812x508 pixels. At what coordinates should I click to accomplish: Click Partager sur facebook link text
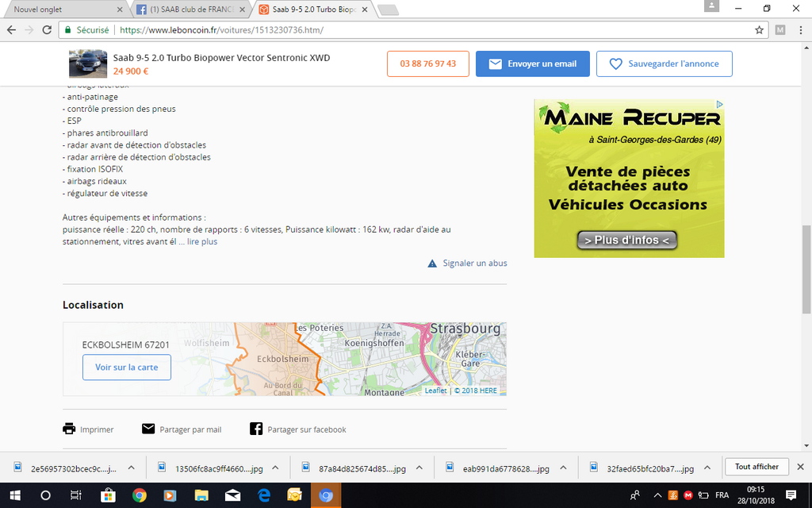coord(307,429)
